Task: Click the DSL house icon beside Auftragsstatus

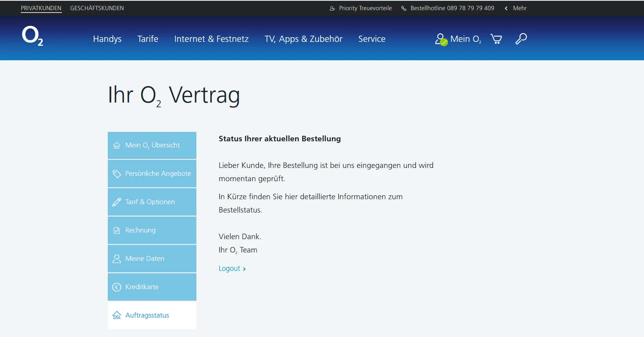Action: pos(117,315)
